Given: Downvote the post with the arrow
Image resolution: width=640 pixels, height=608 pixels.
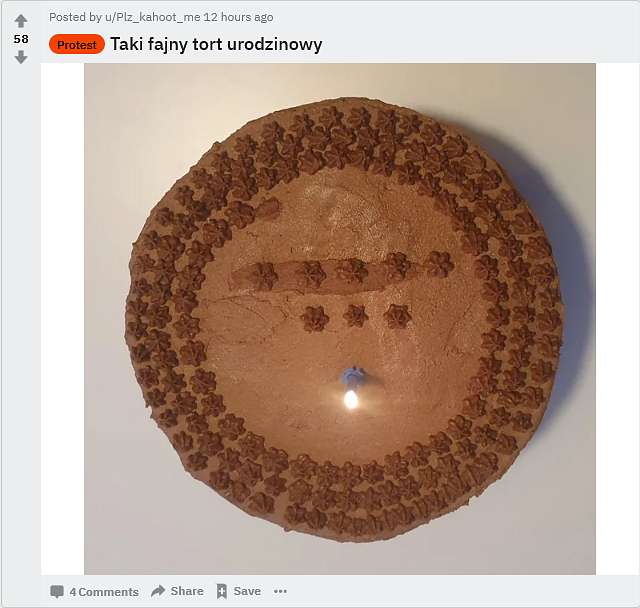Looking at the screenshot, I should [21, 58].
